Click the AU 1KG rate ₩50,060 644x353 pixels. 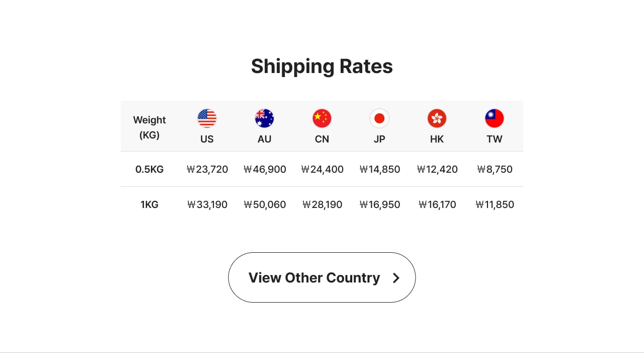[265, 204]
